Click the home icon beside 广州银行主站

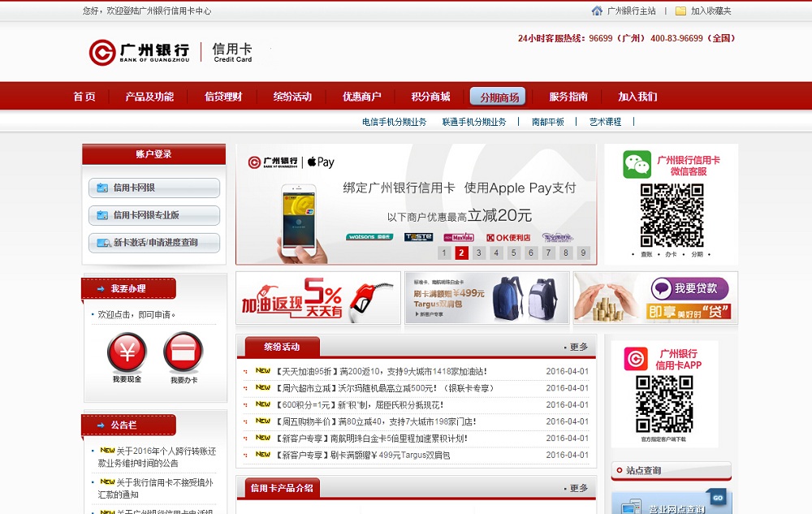click(597, 11)
